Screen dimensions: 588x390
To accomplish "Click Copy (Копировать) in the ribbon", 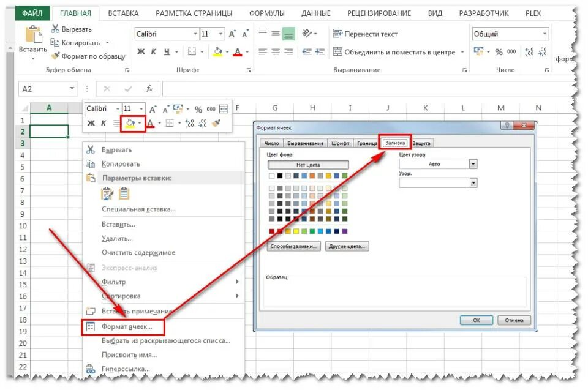I will click(75, 43).
